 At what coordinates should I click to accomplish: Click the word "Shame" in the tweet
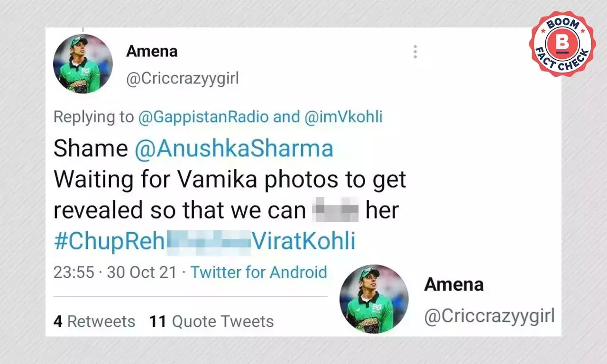point(91,149)
